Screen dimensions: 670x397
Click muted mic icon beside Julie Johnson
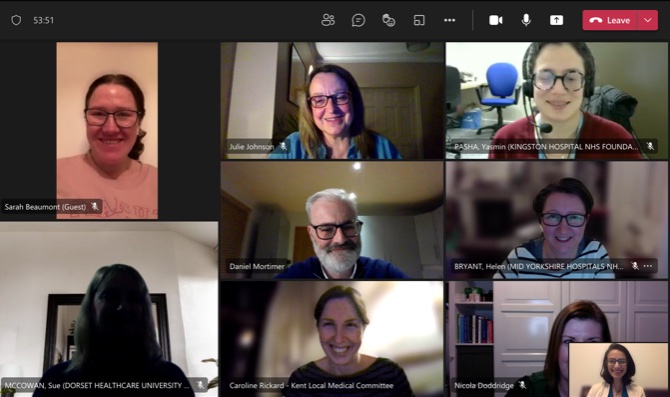pyautogui.click(x=283, y=147)
